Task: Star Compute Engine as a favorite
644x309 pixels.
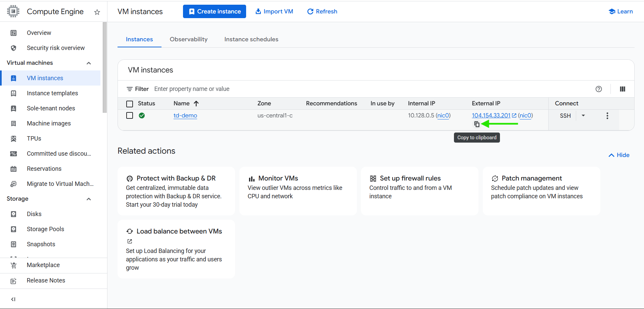Action: [x=97, y=12]
